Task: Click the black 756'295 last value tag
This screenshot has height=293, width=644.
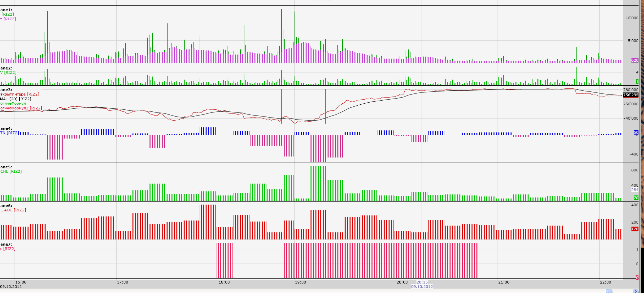Action: tap(631, 95)
